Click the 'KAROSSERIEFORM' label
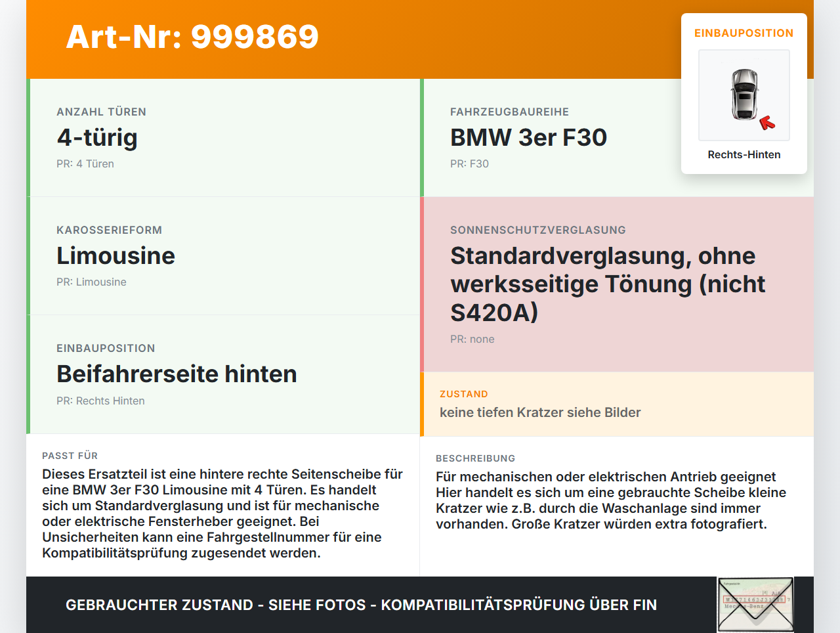This screenshot has width=840, height=633. 110,230
